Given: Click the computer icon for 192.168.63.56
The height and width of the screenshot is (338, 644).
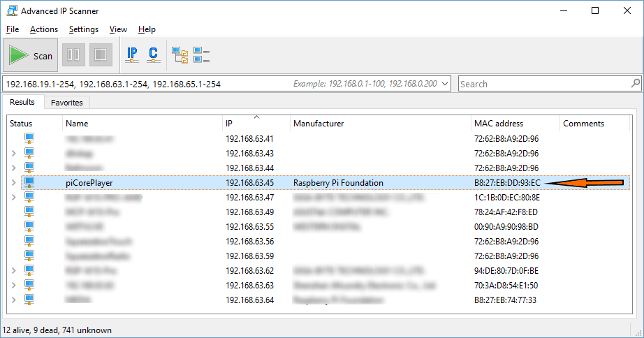Looking at the screenshot, I should (x=29, y=241).
